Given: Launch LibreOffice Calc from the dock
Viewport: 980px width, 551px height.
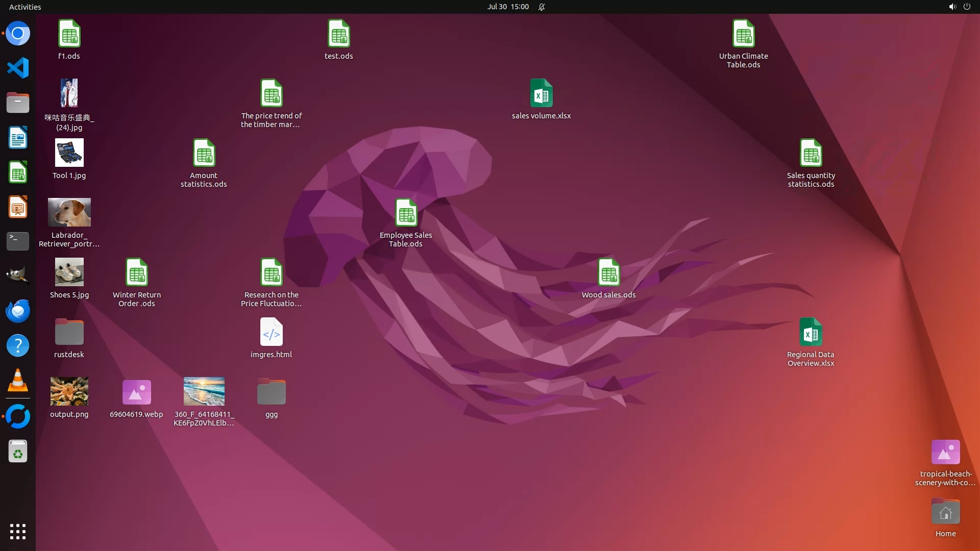Looking at the screenshot, I should tap(18, 172).
